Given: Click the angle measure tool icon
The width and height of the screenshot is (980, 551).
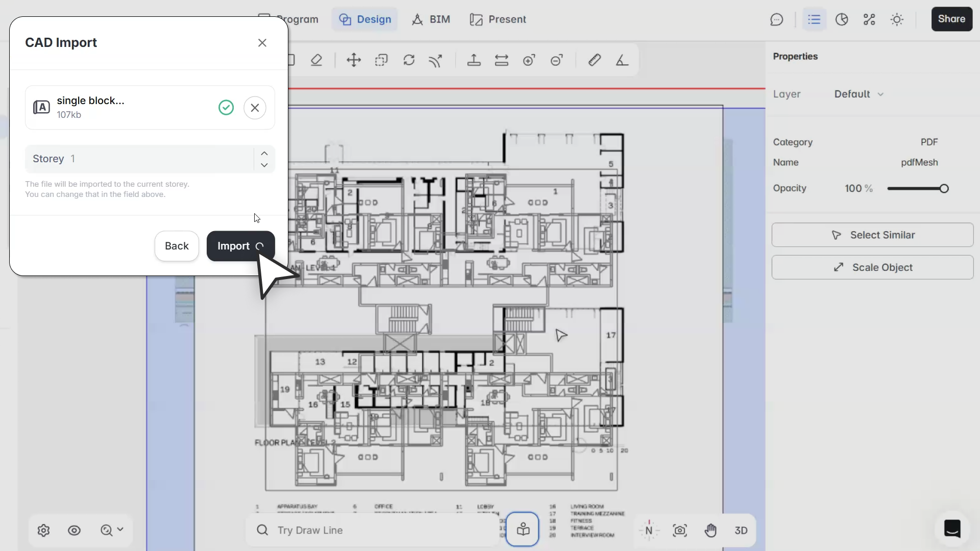Looking at the screenshot, I should pos(622,60).
